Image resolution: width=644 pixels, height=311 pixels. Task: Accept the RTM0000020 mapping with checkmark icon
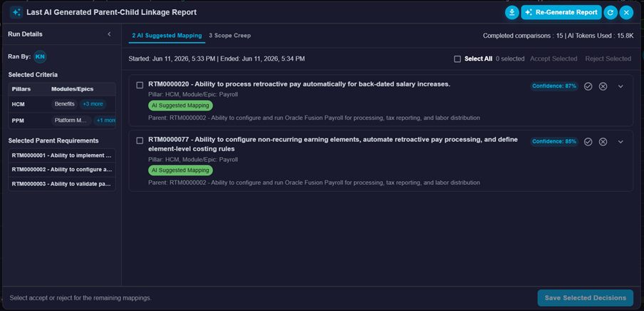588,86
